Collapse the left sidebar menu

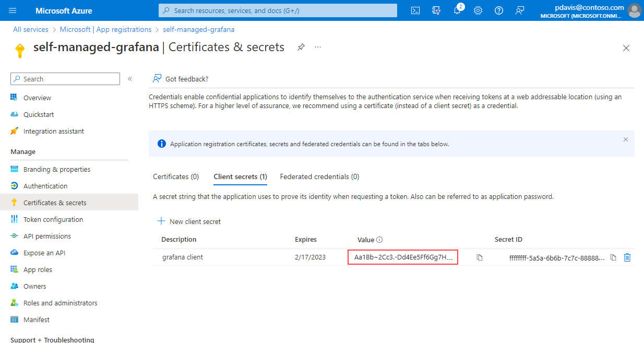pyautogui.click(x=130, y=79)
